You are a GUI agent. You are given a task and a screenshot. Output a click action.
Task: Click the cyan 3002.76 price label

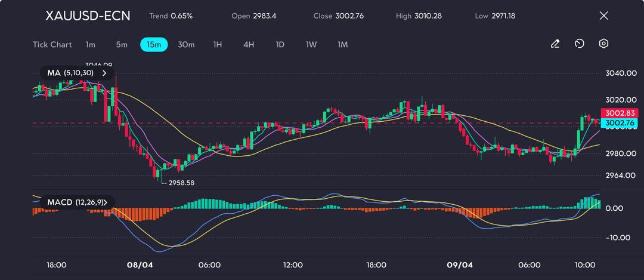[621, 122]
